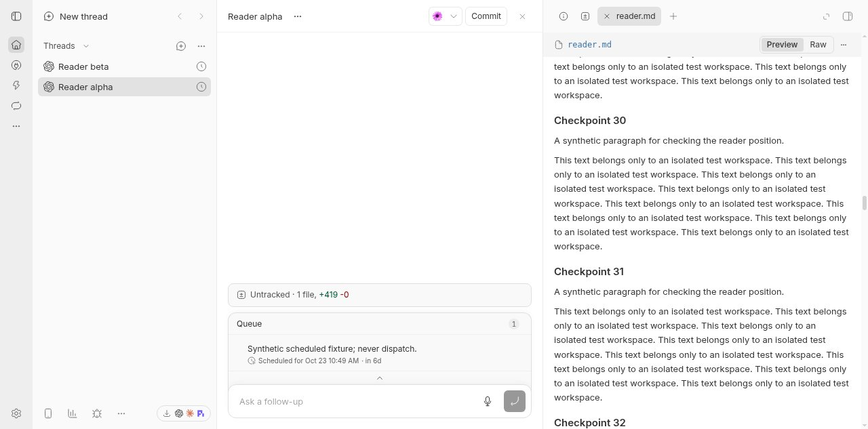
Task: Select the Reader alpha thread
Action: point(124,87)
